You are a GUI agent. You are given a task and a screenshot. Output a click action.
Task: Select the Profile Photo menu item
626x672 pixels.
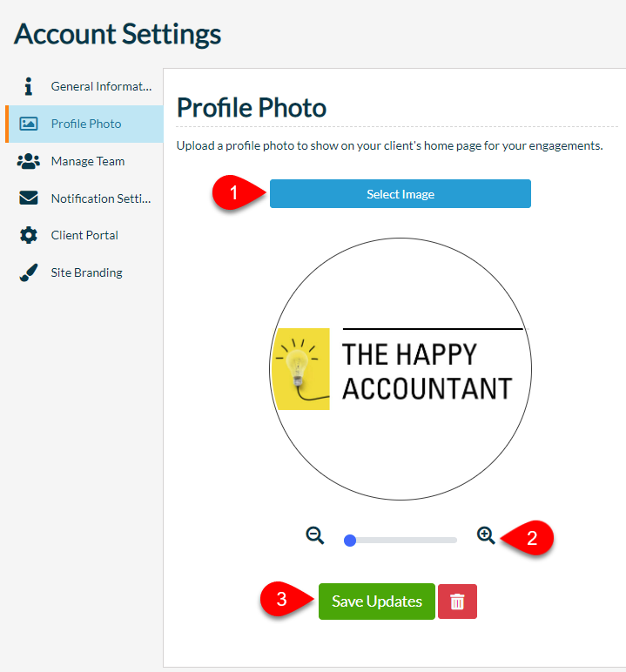[85, 124]
